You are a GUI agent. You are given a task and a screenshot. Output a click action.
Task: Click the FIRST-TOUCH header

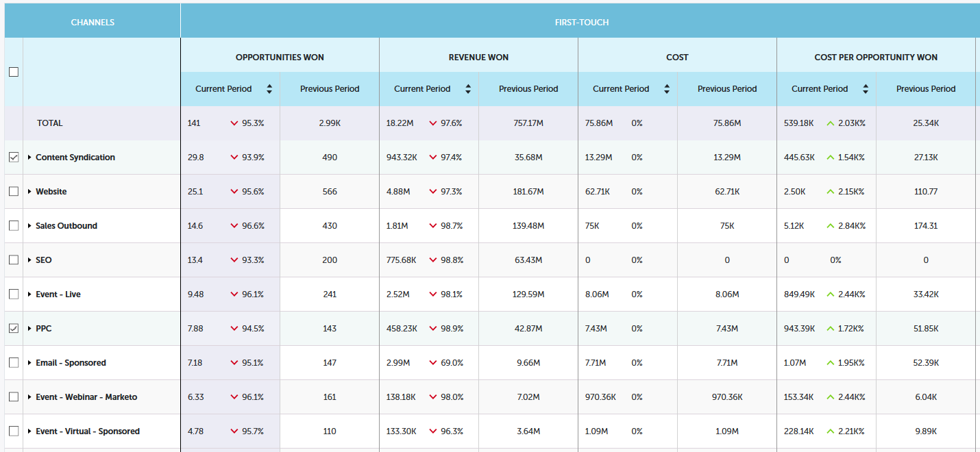click(x=581, y=23)
